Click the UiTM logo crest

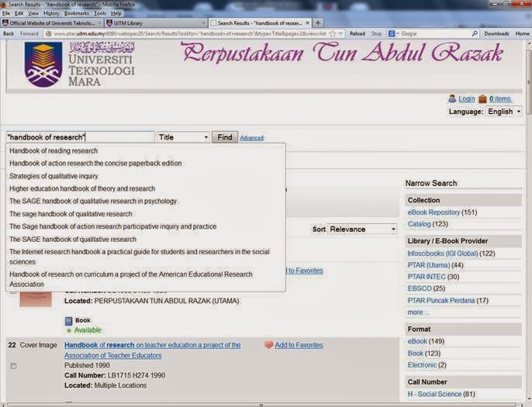click(x=43, y=64)
